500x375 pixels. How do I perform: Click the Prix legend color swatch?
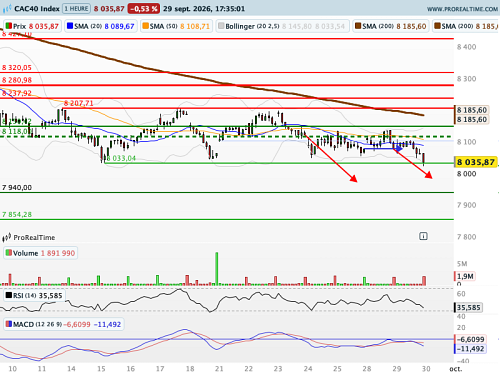pos(9,26)
